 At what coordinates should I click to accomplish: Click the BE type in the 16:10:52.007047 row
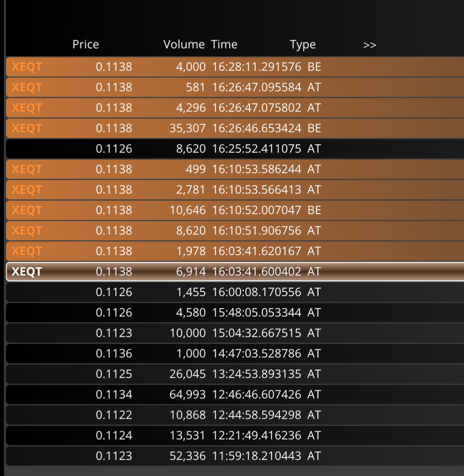pyautogui.click(x=314, y=210)
